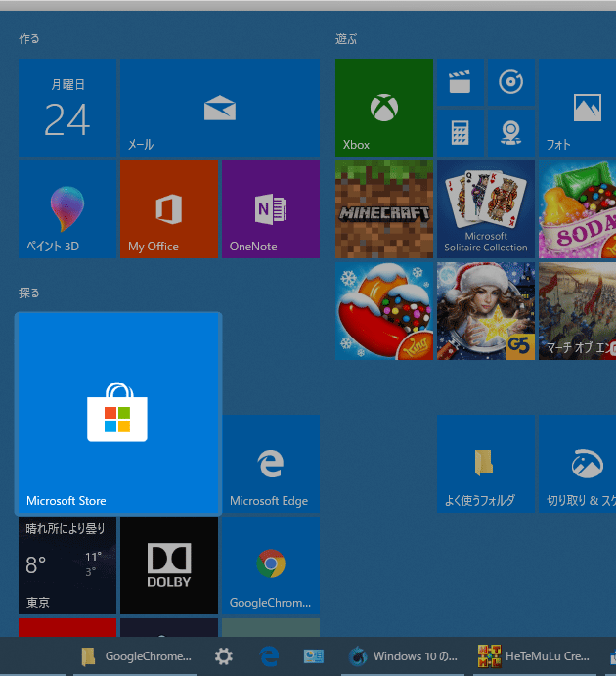The height and width of the screenshot is (676, 616).
Task: Launch Microsoft Edge tile
Action: (x=271, y=464)
